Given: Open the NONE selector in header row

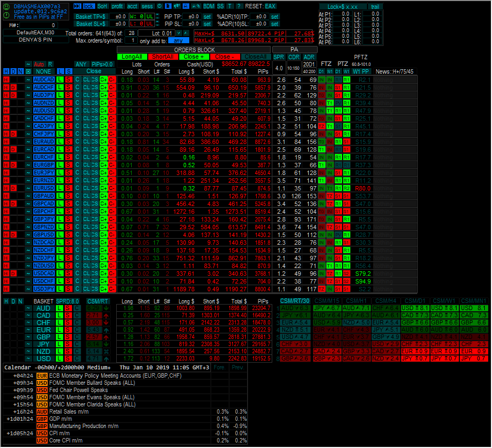Looking at the screenshot, I should (x=43, y=71).
